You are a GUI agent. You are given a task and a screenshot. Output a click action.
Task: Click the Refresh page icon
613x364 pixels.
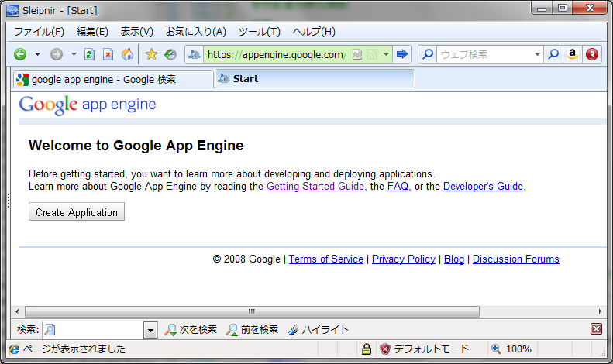tap(90, 54)
